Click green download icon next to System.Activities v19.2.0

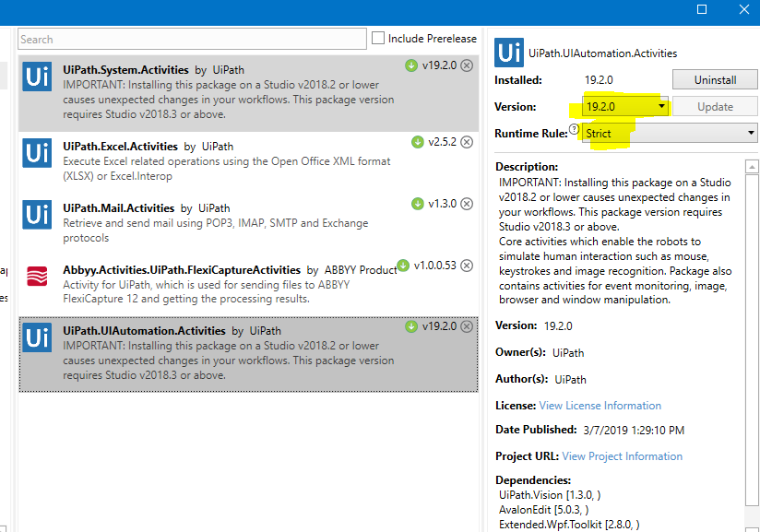[411, 65]
